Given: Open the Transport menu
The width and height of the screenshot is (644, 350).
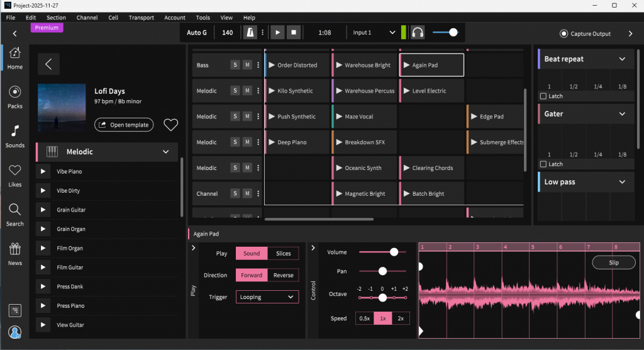Looking at the screenshot, I should point(141,18).
